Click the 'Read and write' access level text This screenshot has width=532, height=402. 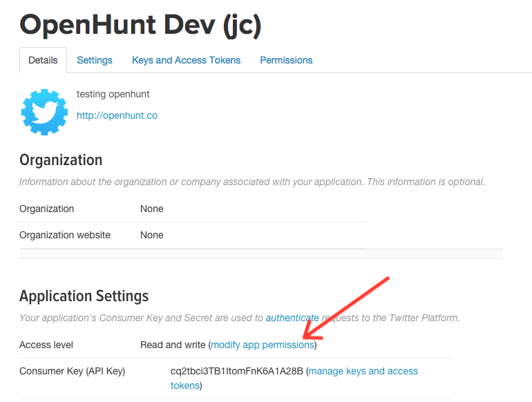click(x=173, y=345)
